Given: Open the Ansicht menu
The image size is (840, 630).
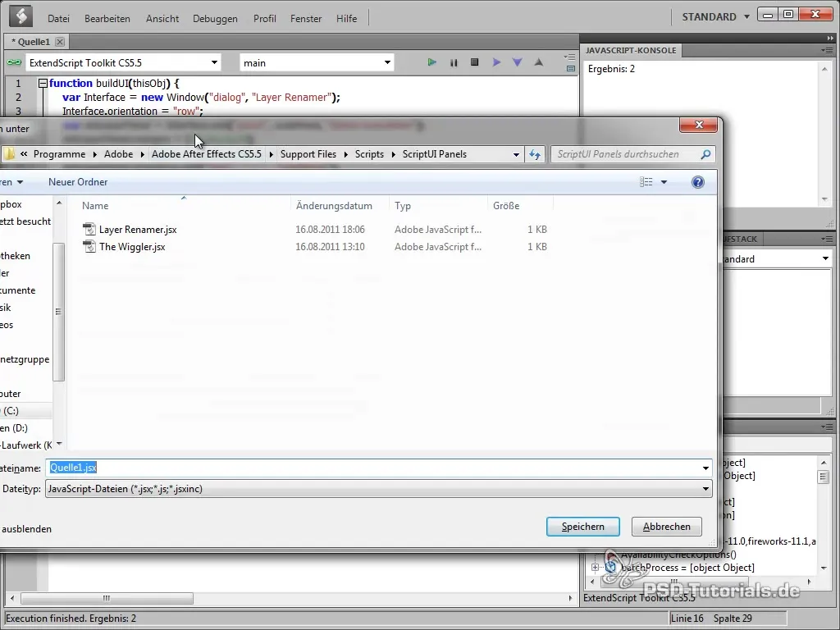Looking at the screenshot, I should 162,18.
